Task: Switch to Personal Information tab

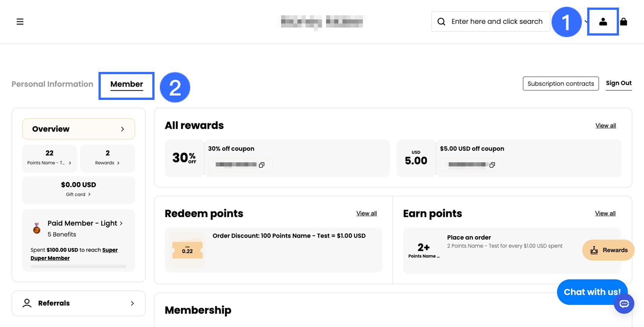Action: 52,84
